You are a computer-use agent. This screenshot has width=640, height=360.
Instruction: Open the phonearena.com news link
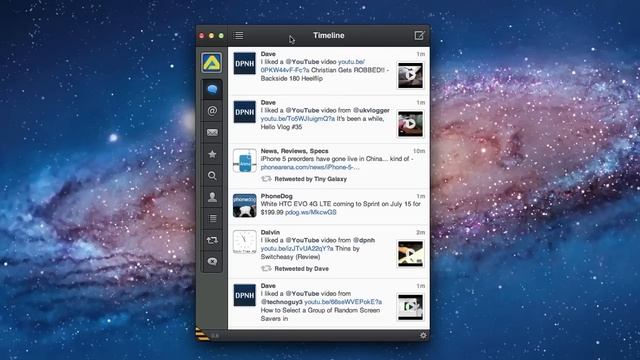(x=310, y=167)
